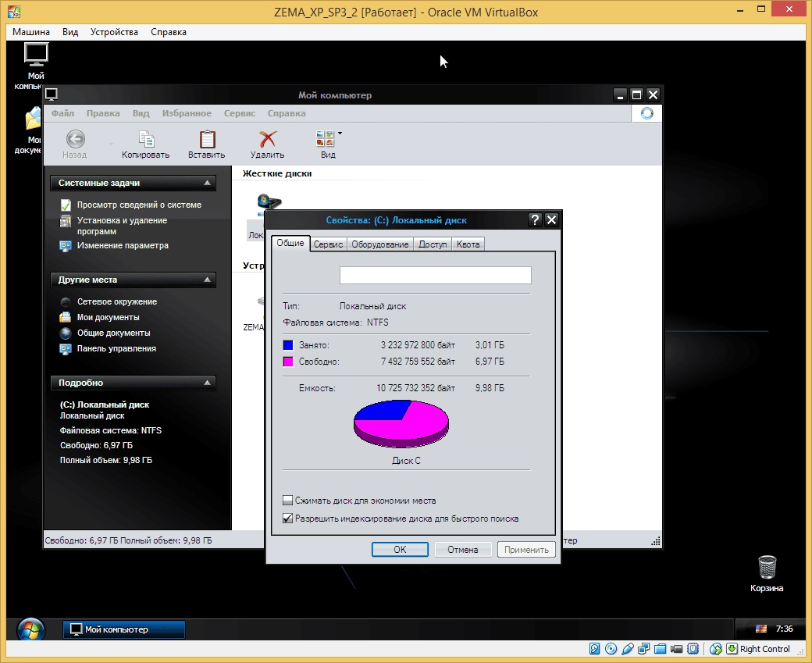Screen dimensions: 812x663
Task: Click the Удалить red X toolbar icon
Action: [268, 139]
